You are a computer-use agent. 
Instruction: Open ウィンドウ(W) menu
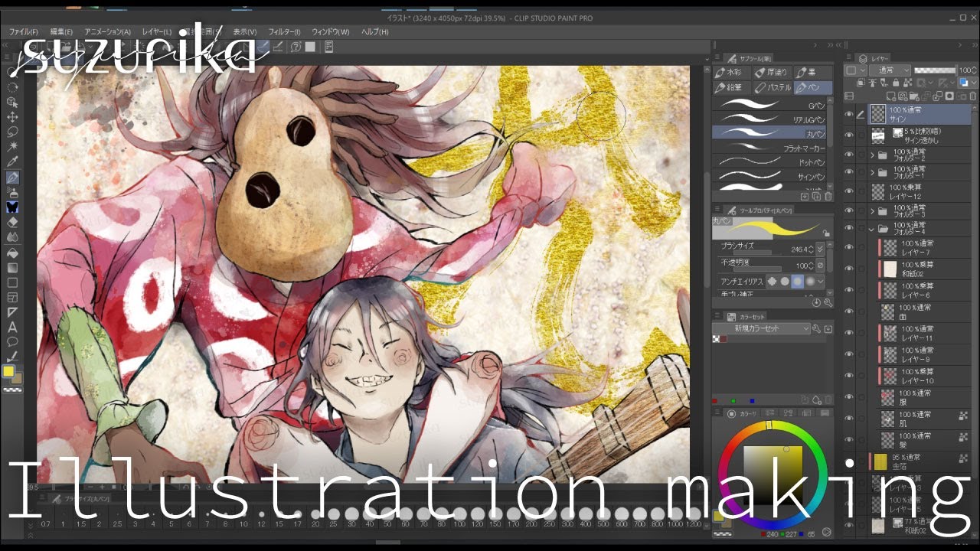coord(331,32)
